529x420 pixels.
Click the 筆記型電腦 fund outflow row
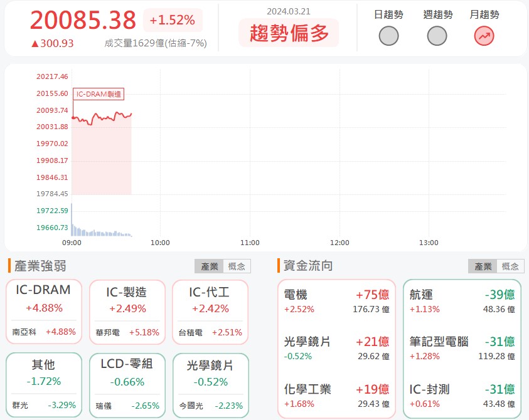462,348
